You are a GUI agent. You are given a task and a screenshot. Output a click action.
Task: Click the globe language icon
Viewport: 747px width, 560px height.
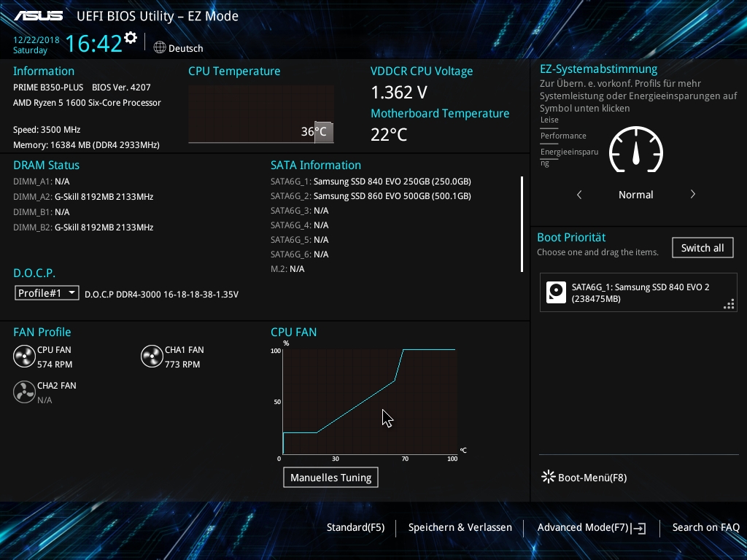[160, 47]
